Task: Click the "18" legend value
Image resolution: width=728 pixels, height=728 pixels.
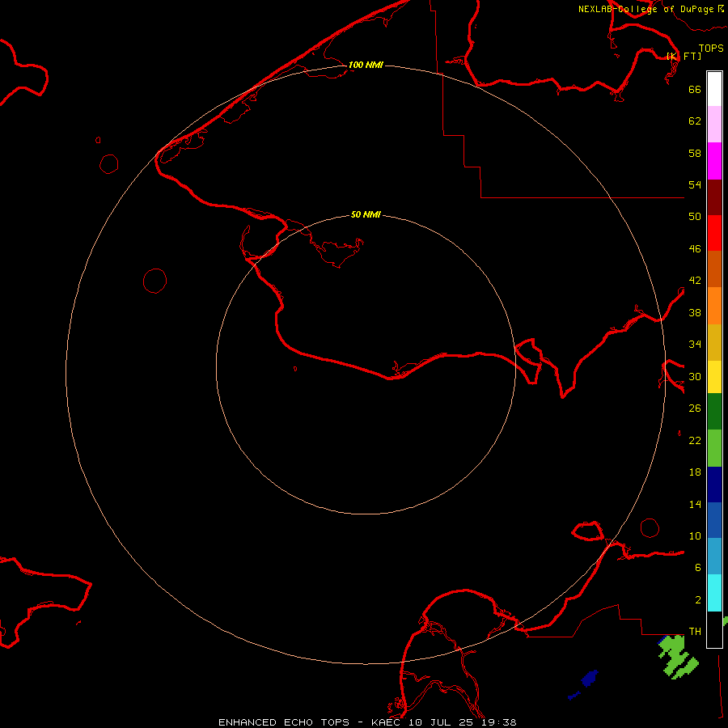Action: pos(695,472)
